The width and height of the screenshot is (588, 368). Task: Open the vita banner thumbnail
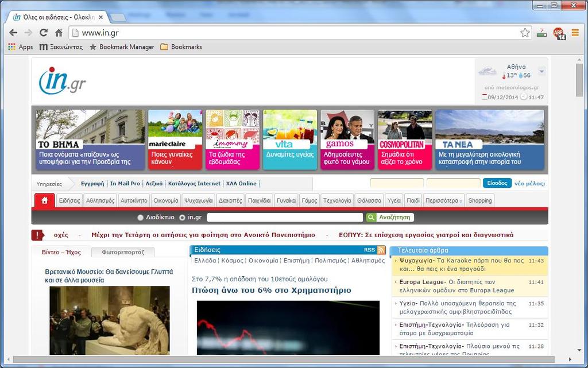click(290, 140)
